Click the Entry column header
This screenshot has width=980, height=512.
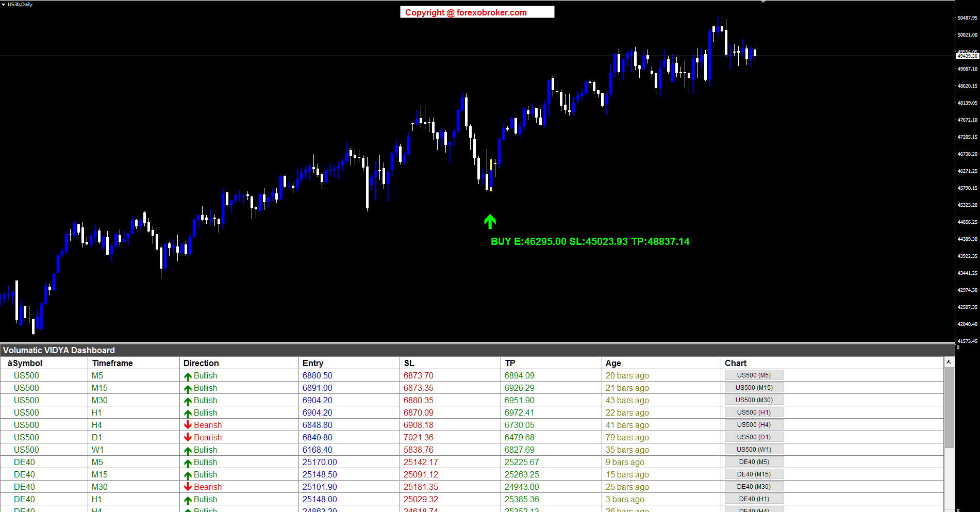coord(349,363)
